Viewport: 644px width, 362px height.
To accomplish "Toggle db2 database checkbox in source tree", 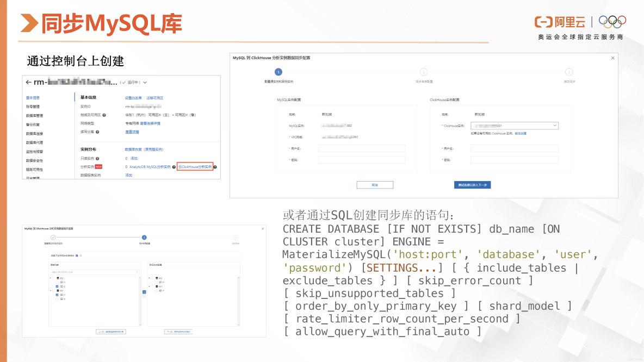I will click(54, 278).
